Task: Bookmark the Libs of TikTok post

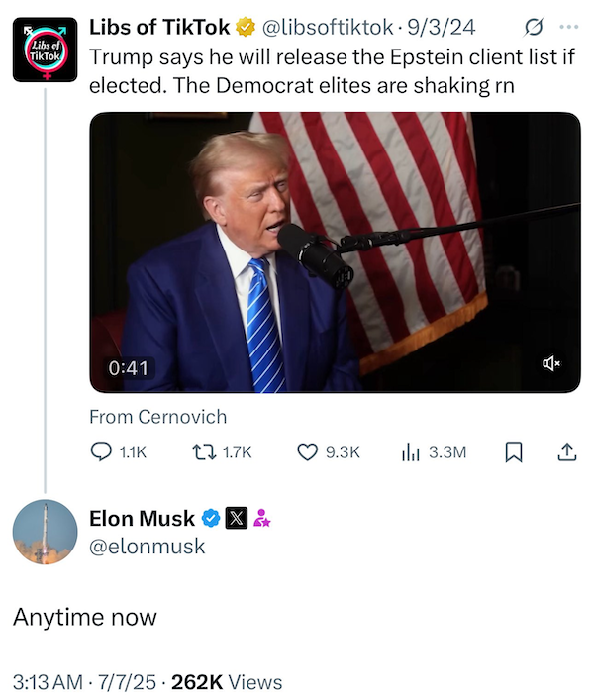Action: coord(513,451)
